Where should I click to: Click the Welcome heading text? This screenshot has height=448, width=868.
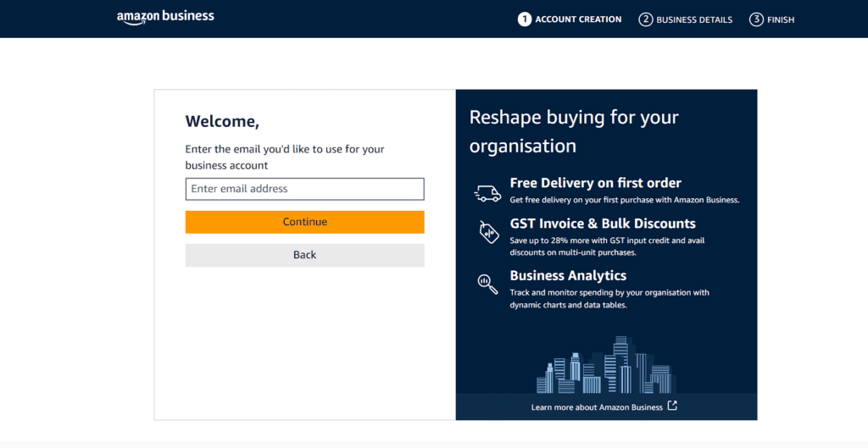click(222, 121)
